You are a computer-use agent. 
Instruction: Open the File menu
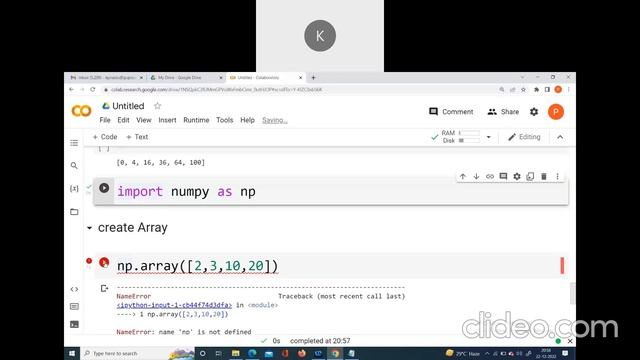click(105, 120)
